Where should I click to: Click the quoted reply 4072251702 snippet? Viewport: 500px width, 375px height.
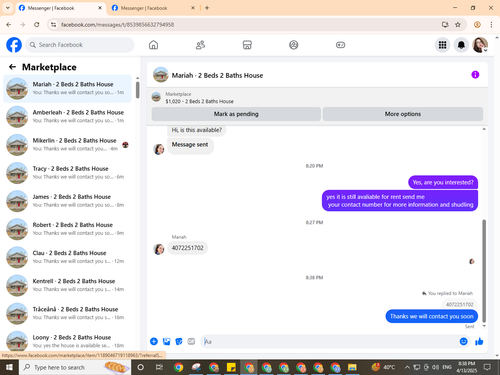coord(459,304)
